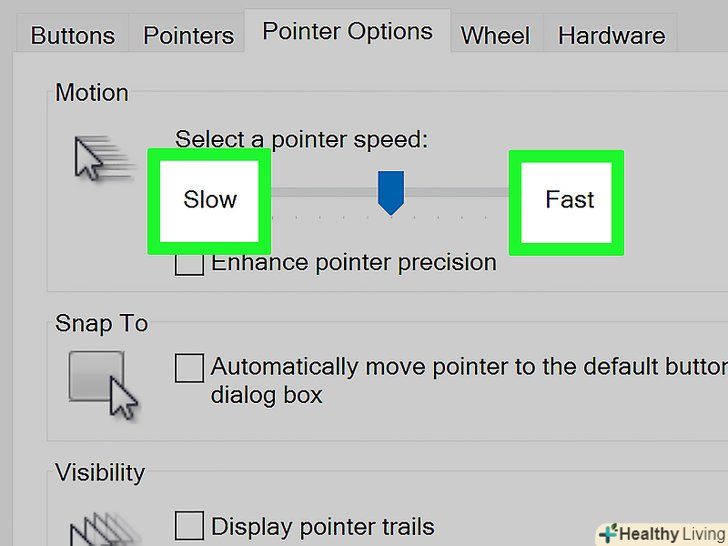Click the blue pointer speed slider thumb
Image resolution: width=728 pixels, height=546 pixels.
[390, 191]
